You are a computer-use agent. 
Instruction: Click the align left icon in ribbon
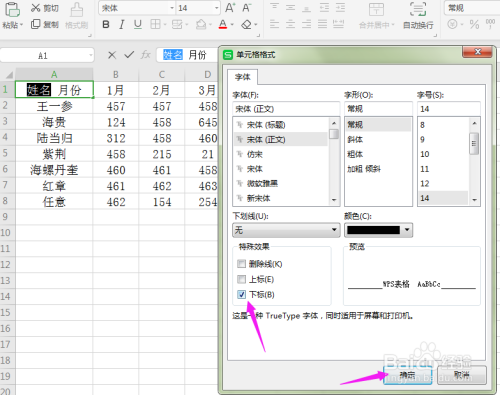(x=274, y=24)
